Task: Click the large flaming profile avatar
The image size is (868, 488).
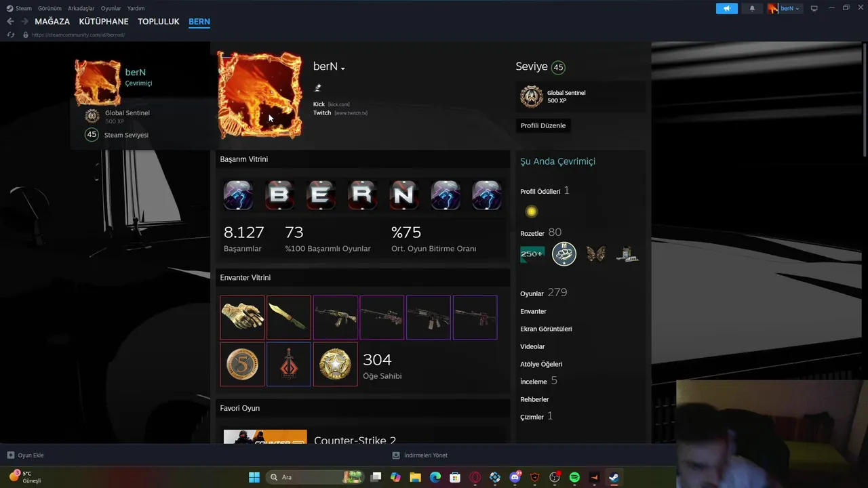Action: point(260,95)
